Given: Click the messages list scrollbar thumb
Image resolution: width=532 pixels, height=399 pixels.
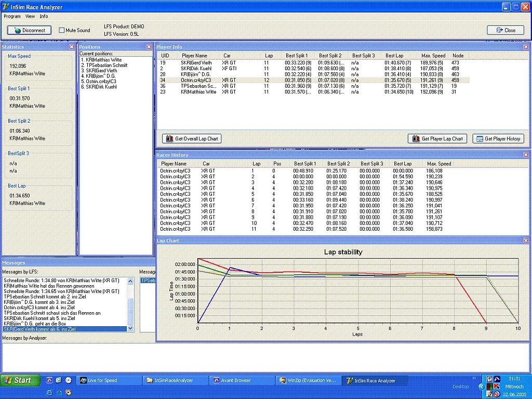Looking at the screenshot, I should [x=130, y=311].
